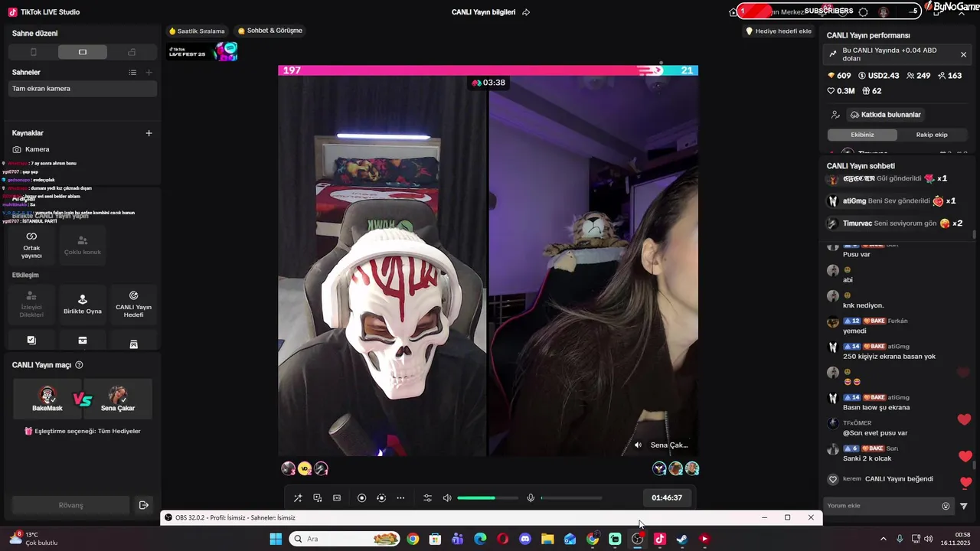This screenshot has height=551, width=980.
Task: Open emoji picker in comment box
Action: coord(946,506)
